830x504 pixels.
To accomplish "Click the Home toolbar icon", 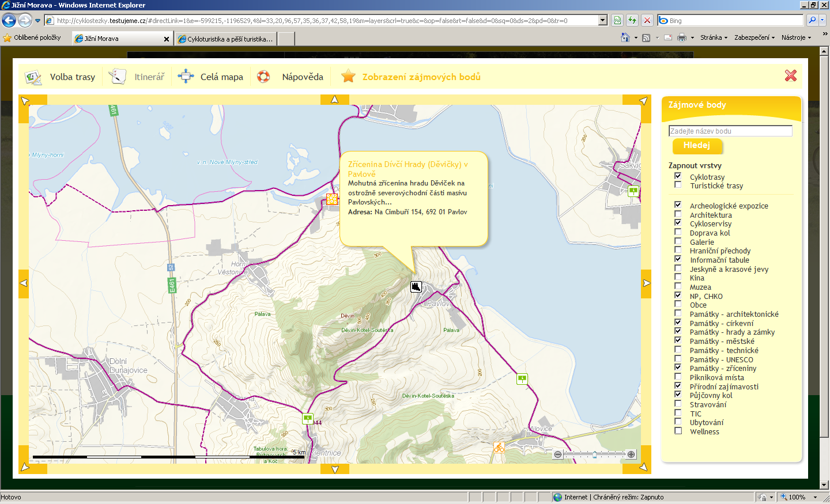I will pyautogui.click(x=625, y=37).
